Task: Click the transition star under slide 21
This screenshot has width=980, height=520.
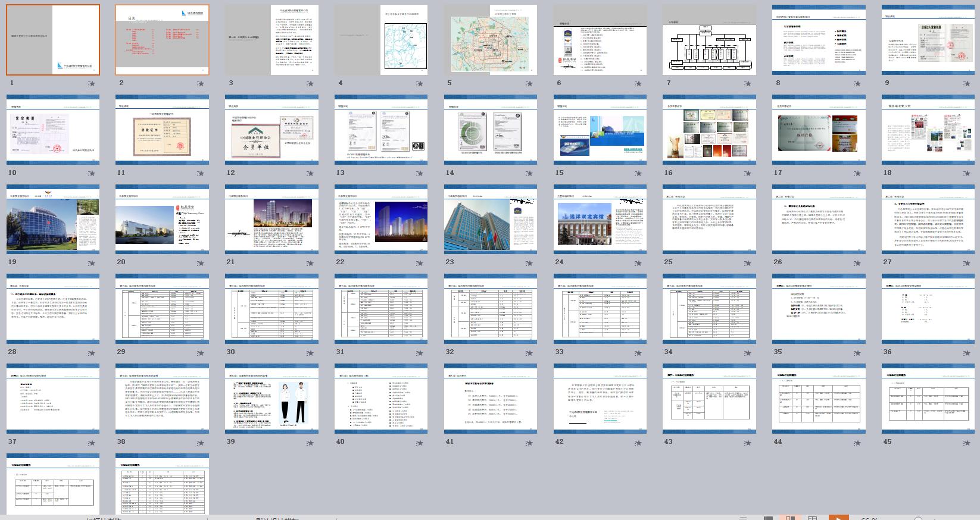Action: pyautogui.click(x=311, y=263)
